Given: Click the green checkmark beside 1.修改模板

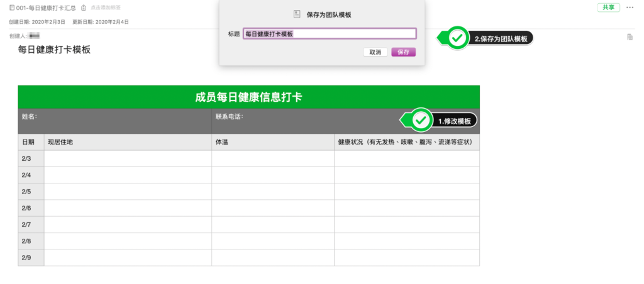Looking at the screenshot, I should click(421, 119).
